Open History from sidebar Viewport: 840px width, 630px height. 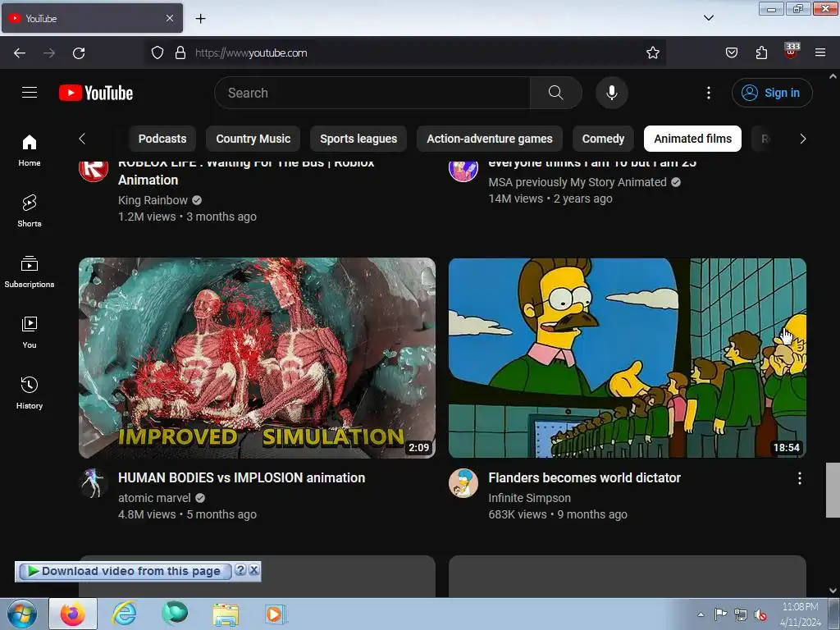30,393
